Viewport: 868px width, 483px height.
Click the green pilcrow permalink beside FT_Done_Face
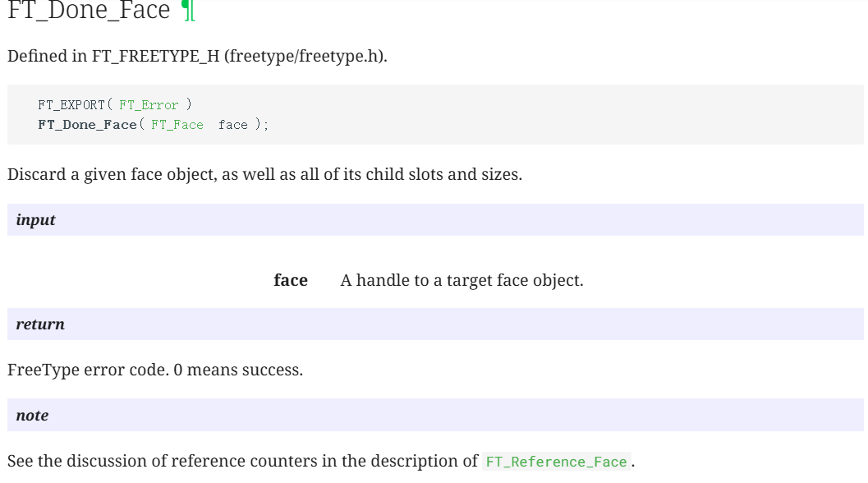pyautogui.click(x=188, y=10)
